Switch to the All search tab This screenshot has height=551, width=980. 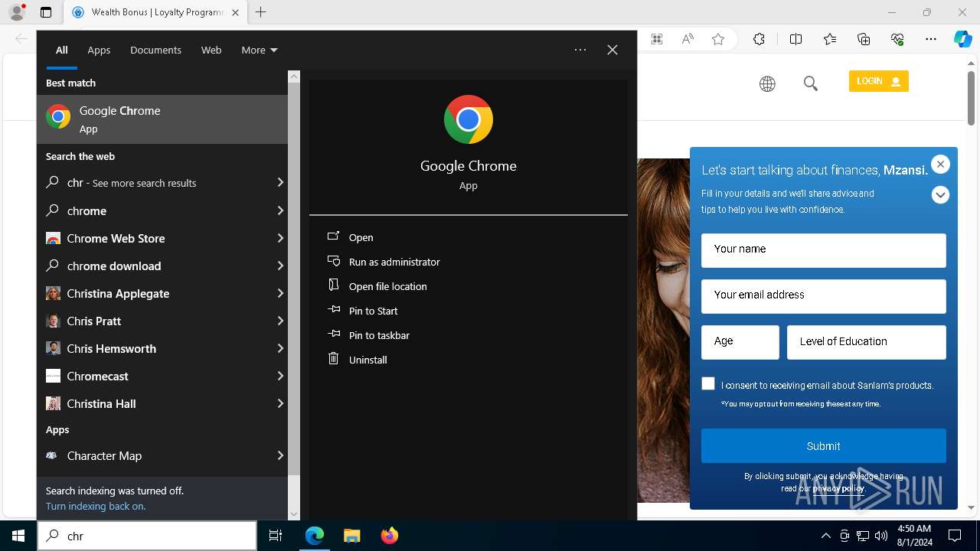[61, 50]
